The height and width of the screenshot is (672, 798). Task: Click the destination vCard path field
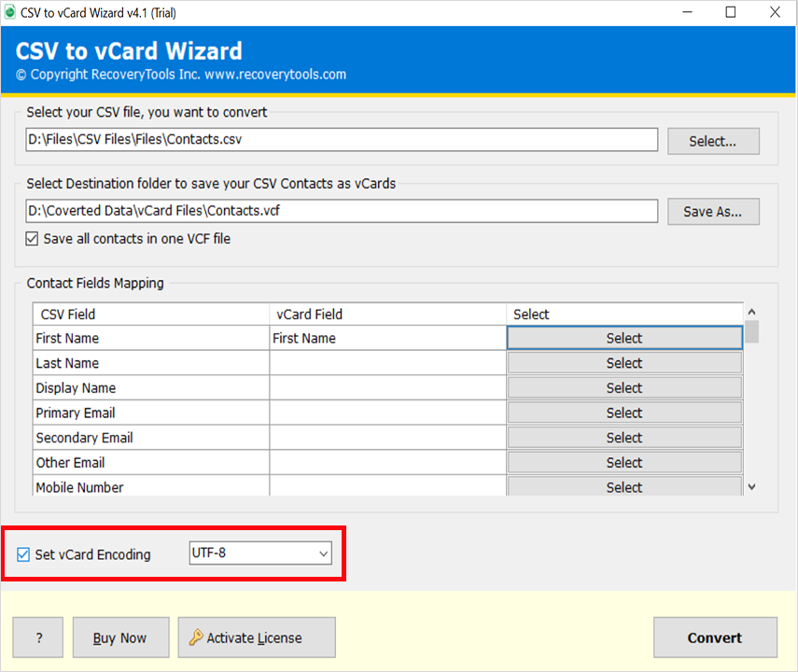(342, 211)
